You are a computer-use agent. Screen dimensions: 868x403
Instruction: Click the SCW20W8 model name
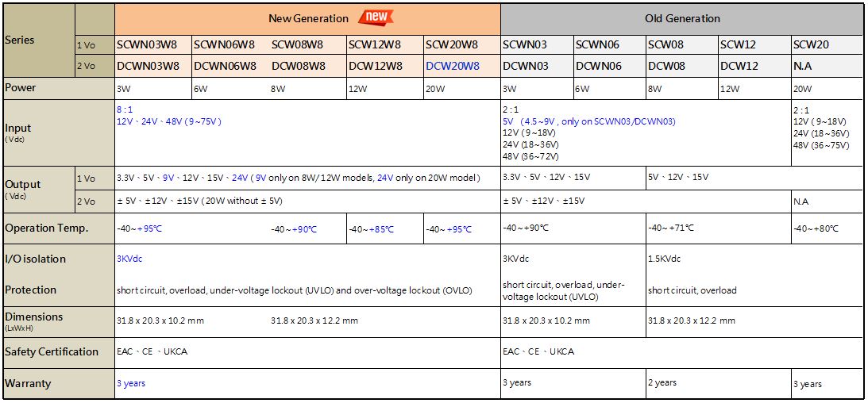(x=452, y=44)
